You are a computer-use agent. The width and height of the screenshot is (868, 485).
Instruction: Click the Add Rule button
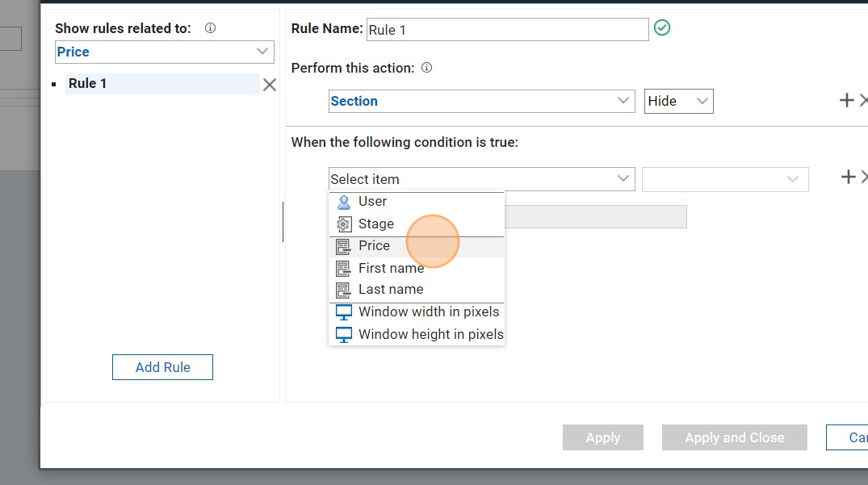point(162,367)
